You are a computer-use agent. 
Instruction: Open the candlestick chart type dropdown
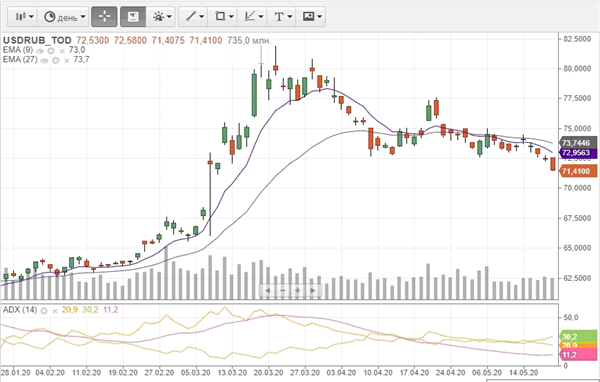(x=23, y=16)
